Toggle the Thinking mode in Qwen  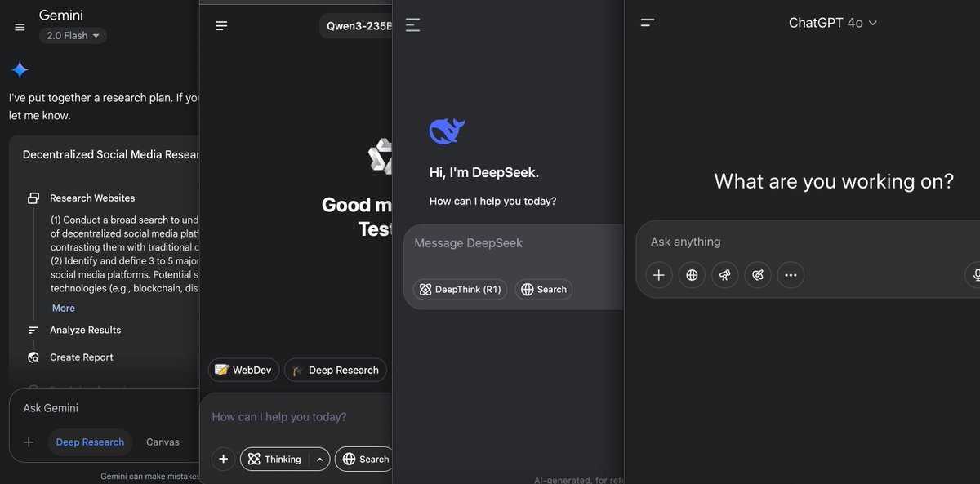point(275,459)
